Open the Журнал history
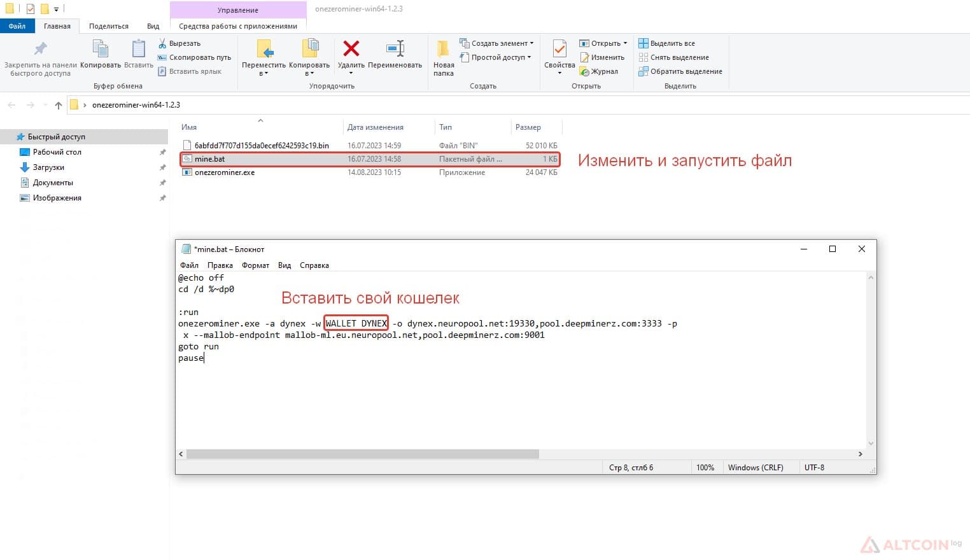This screenshot has height=560, width=970. [599, 71]
